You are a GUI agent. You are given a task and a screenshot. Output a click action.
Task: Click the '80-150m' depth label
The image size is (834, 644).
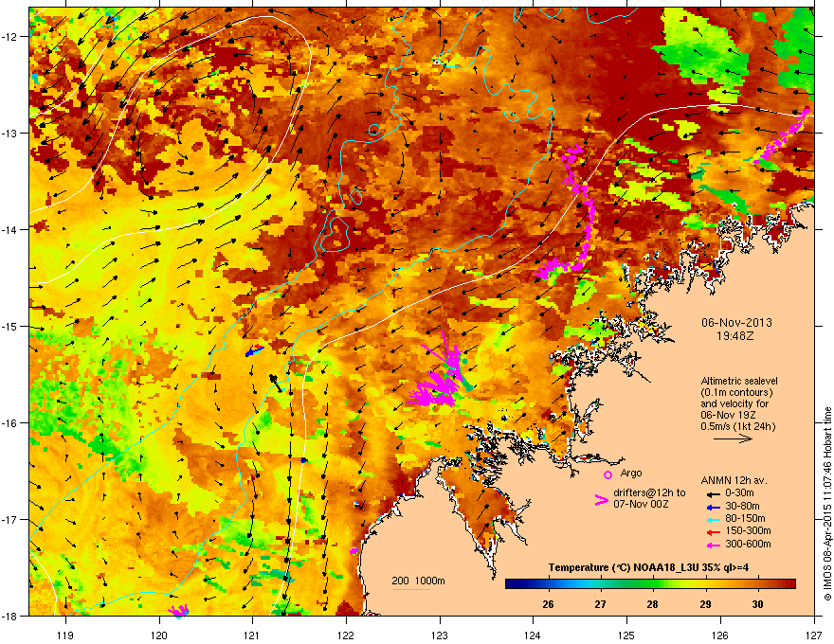point(745,519)
